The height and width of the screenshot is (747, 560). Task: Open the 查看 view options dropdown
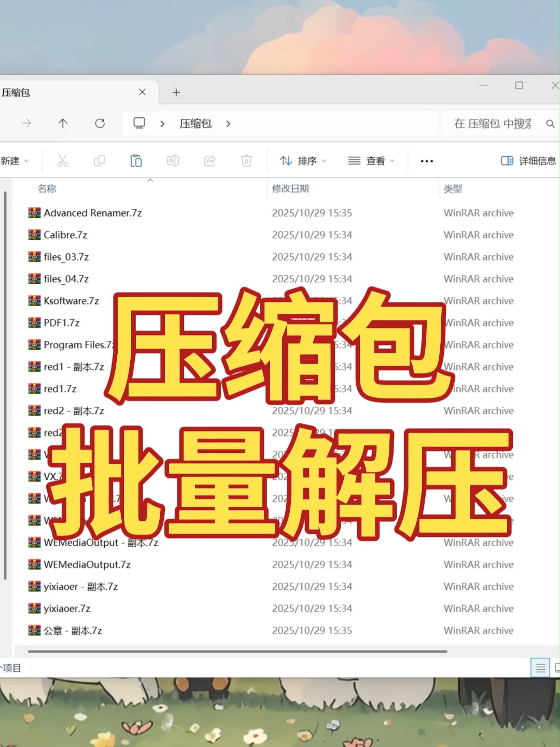pyautogui.click(x=371, y=161)
